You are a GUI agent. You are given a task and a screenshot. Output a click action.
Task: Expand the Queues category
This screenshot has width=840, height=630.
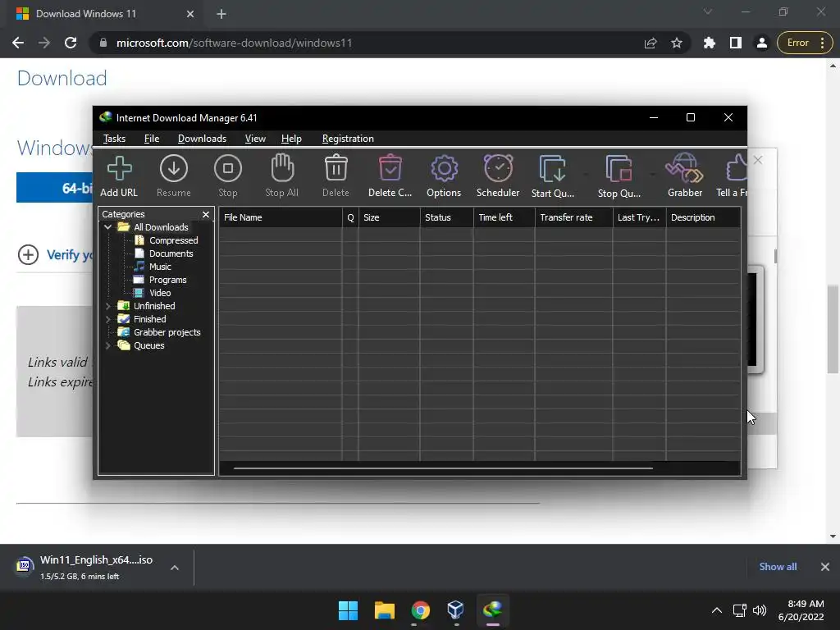107,345
